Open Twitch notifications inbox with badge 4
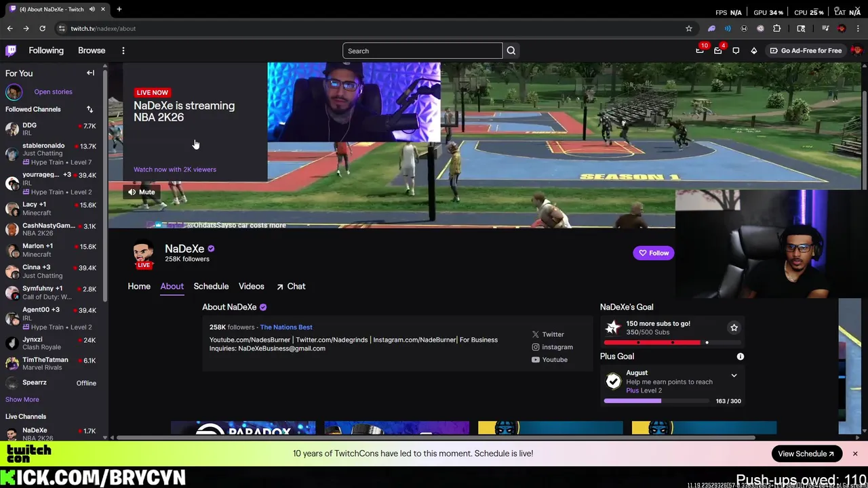This screenshot has width=868, height=488. pos(718,50)
